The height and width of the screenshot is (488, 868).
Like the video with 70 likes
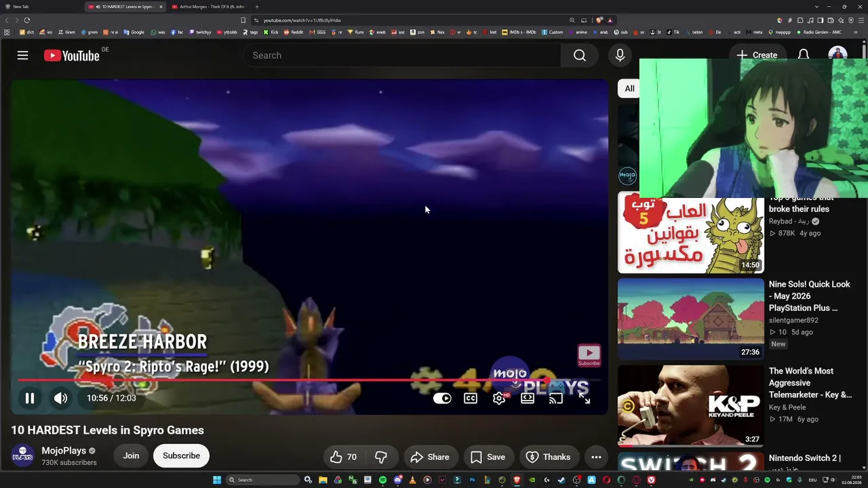tap(344, 457)
